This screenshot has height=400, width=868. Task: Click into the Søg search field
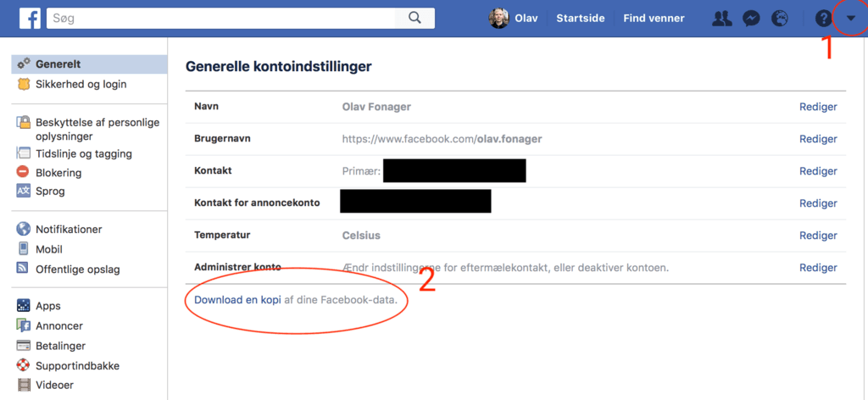221,19
